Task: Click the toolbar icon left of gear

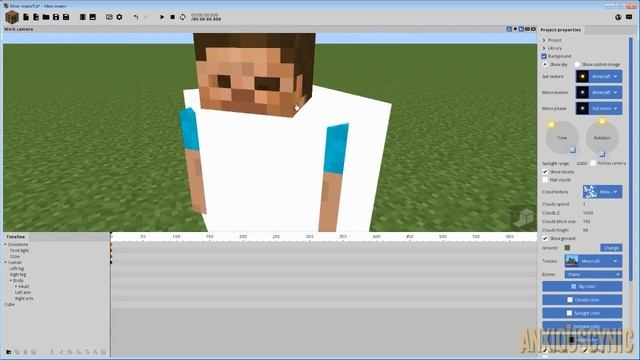Action: click(109, 17)
